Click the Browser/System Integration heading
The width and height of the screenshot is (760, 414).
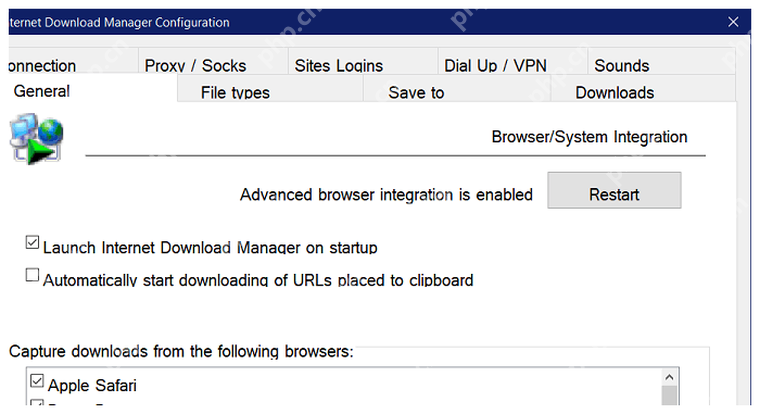(589, 137)
